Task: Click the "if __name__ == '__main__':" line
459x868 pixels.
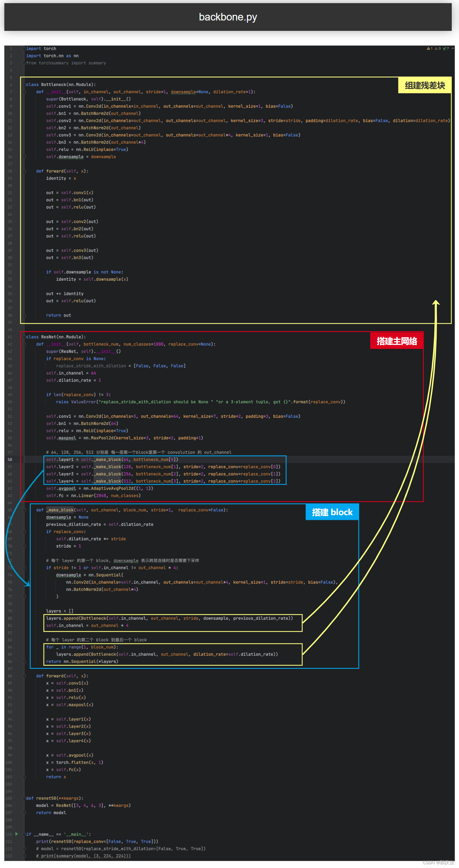Action: [x=59, y=834]
